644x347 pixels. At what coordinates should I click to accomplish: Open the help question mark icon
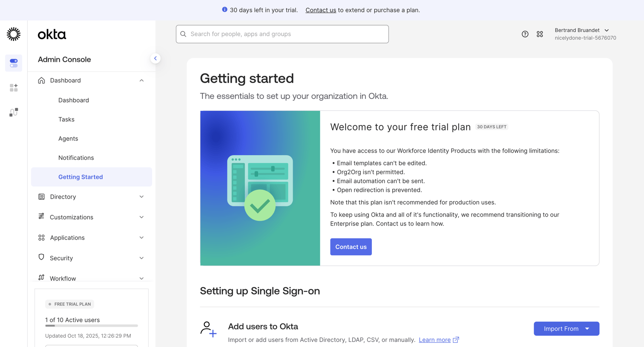[525, 34]
